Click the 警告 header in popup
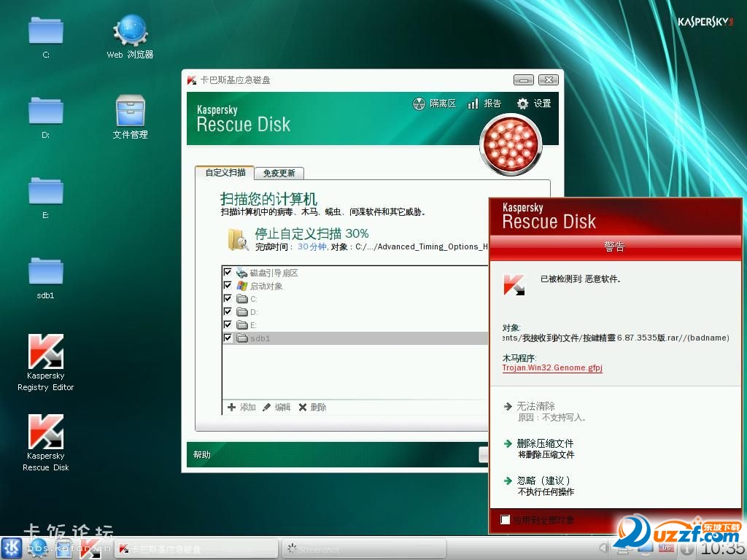747x560 pixels. tap(614, 246)
